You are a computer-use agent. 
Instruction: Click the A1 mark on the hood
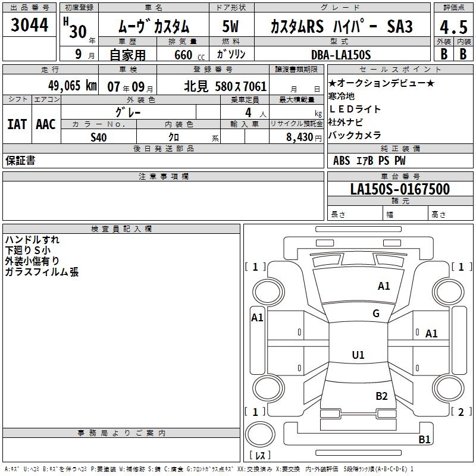(384, 286)
